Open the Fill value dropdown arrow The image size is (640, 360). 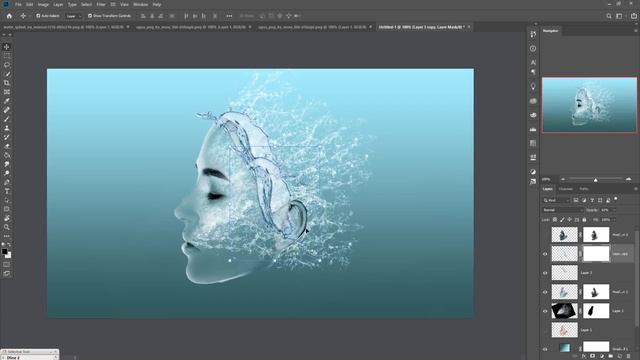coord(614,220)
